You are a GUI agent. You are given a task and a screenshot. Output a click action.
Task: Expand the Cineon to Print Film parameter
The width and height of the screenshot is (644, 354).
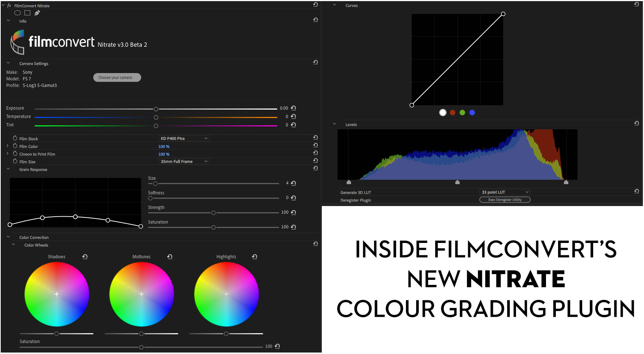tap(8, 153)
